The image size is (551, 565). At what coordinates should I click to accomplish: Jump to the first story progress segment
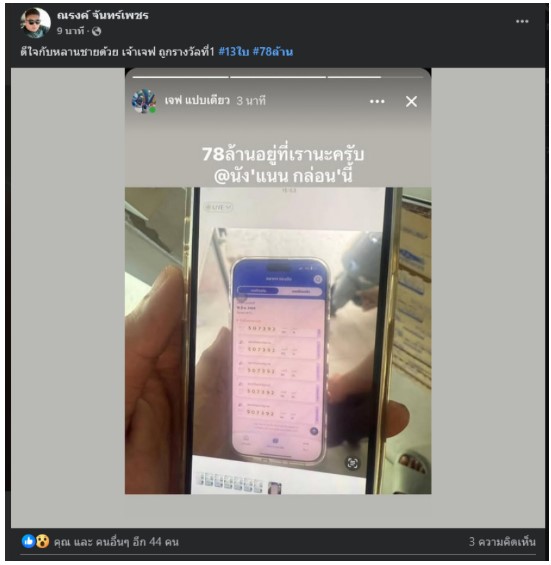(x=181, y=77)
